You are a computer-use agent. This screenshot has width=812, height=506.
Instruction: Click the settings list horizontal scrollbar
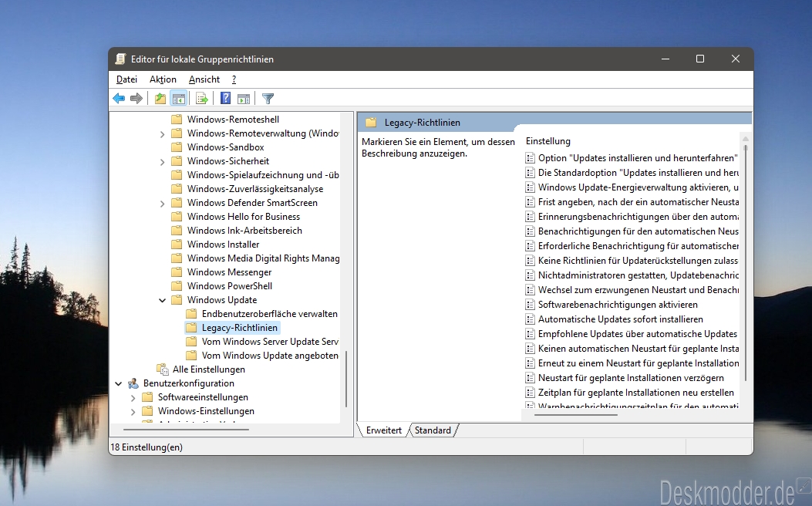(x=576, y=414)
